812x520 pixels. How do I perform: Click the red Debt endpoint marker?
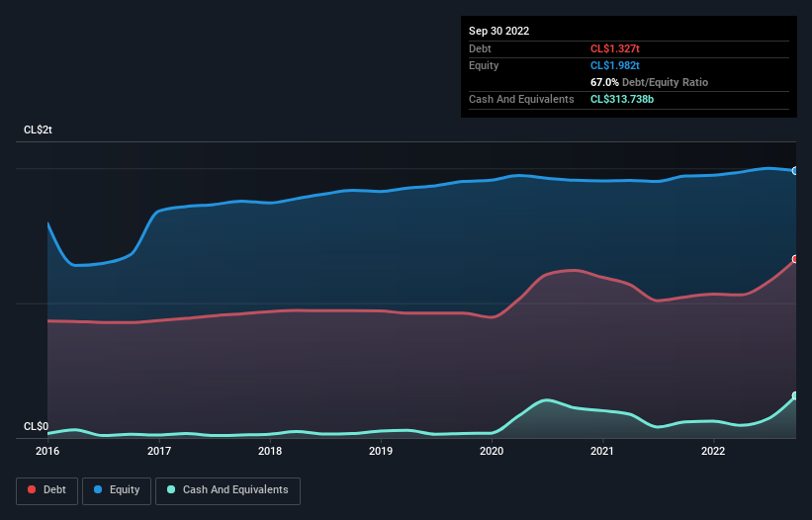[795, 259]
